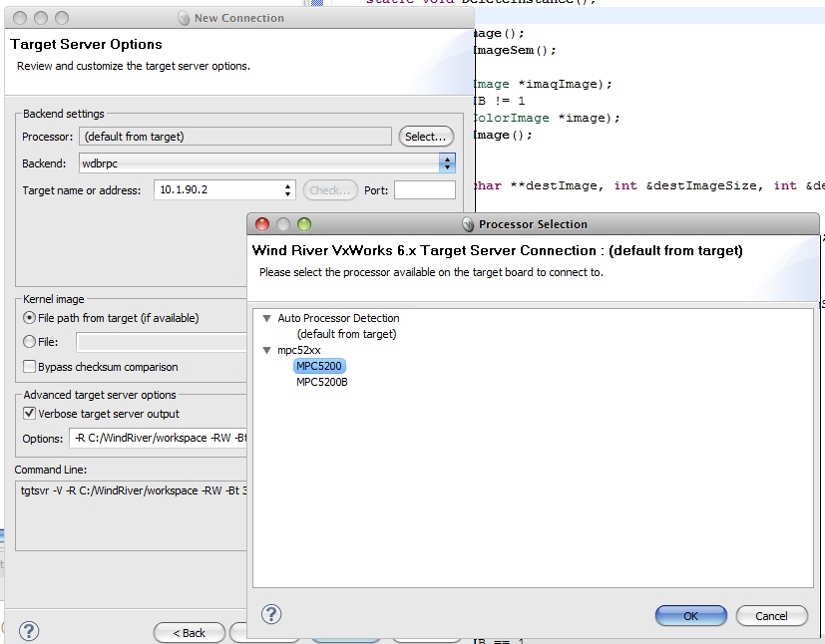Select MPC5200 processor in the tree
Viewport: 825px width, 644px height.
coord(319,366)
